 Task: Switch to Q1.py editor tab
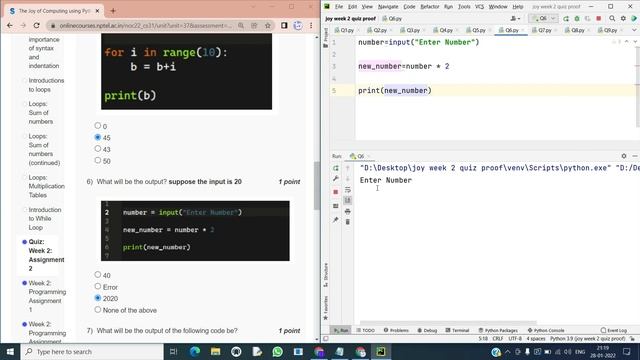click(347, 30)
